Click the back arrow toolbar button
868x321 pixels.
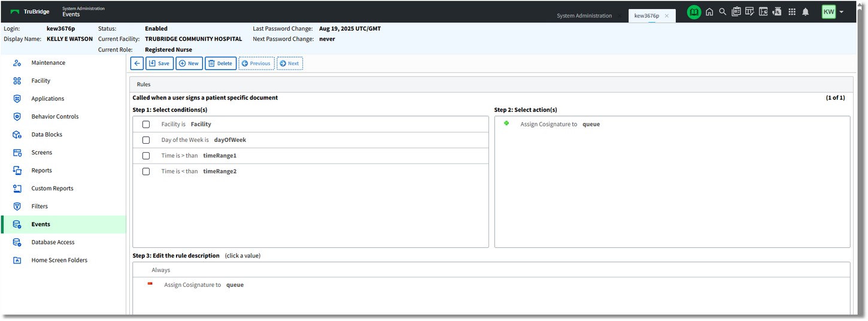point(137,63)
